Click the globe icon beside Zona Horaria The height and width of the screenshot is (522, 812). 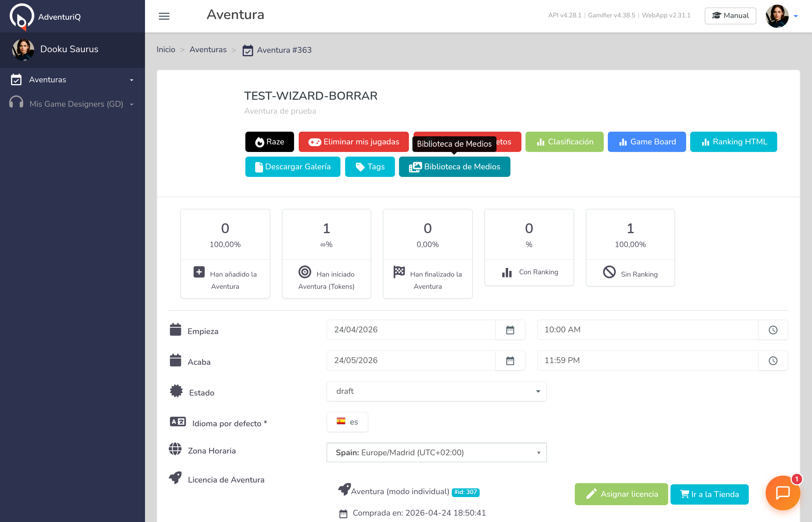pos(175,449)
